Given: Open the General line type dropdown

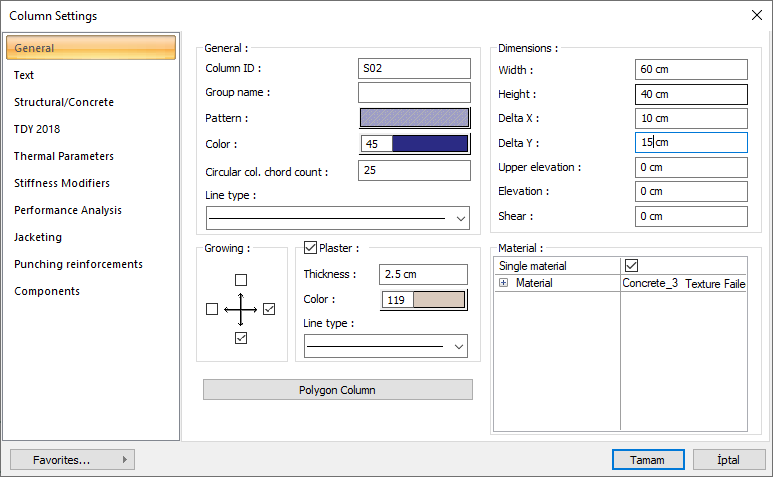Looking at the screenshot, I should 460,218.
